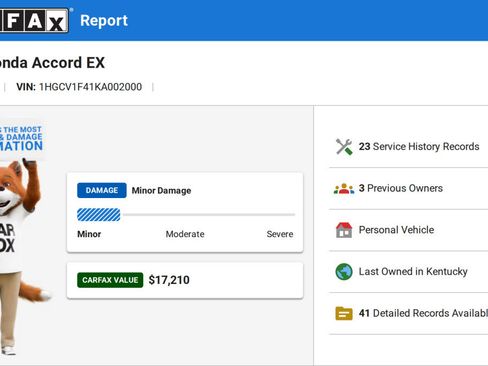488x366 pixels.
Task: Click the Minor label under damage bar
Action: coord(89,234)
